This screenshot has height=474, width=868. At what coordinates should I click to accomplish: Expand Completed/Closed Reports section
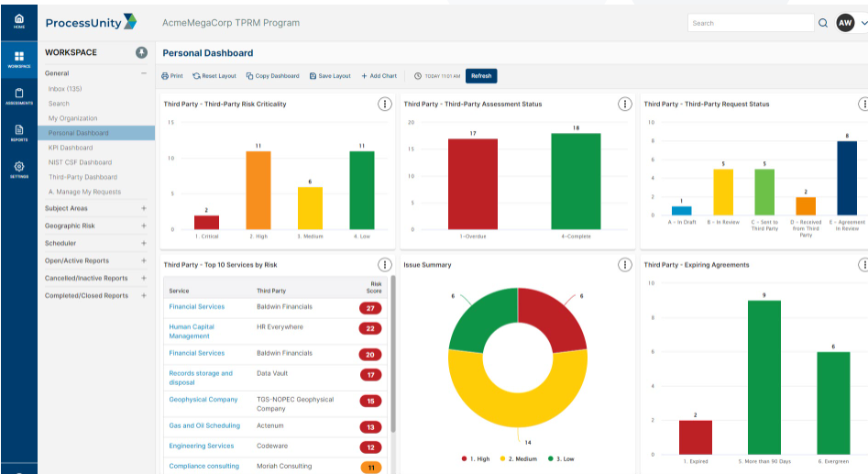click(144, 296)
